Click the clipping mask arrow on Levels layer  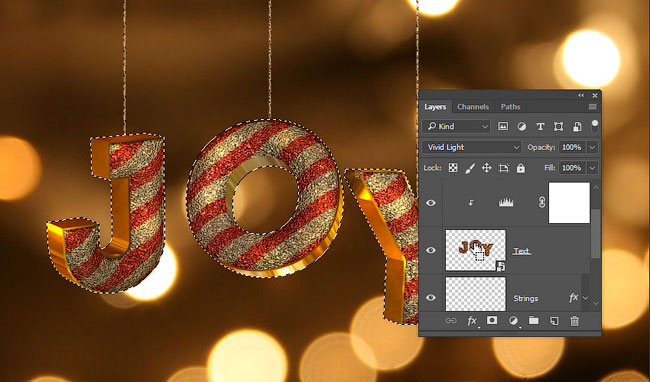[x=471, y=203]
